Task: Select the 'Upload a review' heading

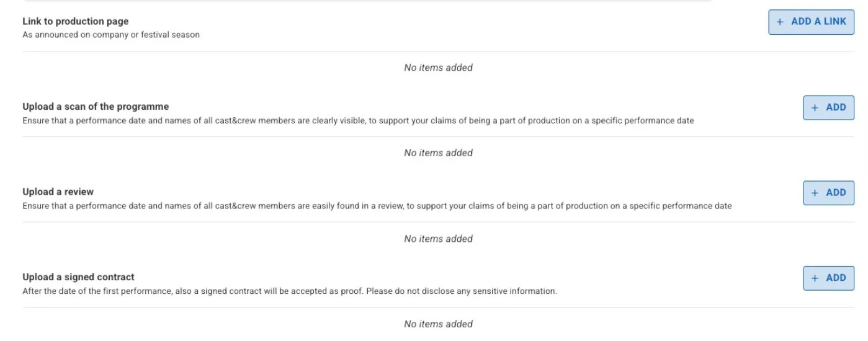Action: click(x=58, y=192)
